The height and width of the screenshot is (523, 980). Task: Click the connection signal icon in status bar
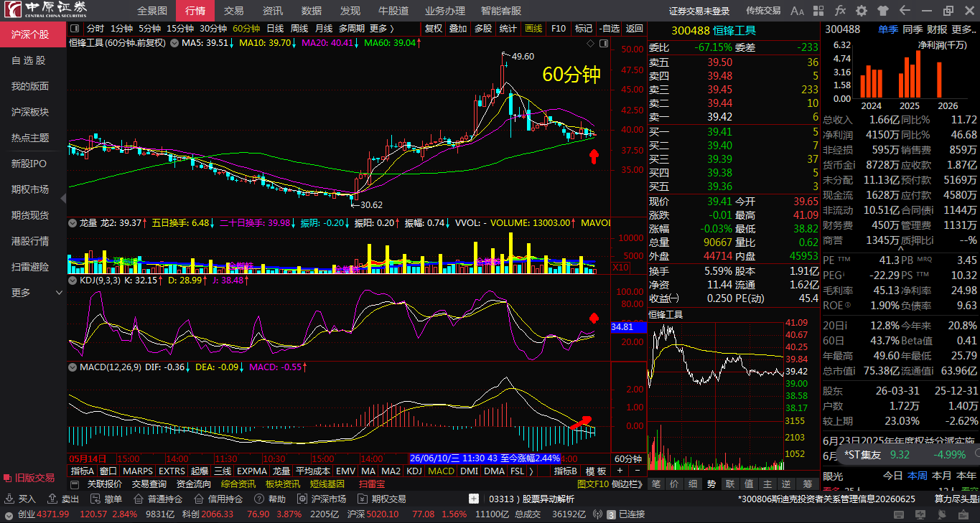[598, 514]
